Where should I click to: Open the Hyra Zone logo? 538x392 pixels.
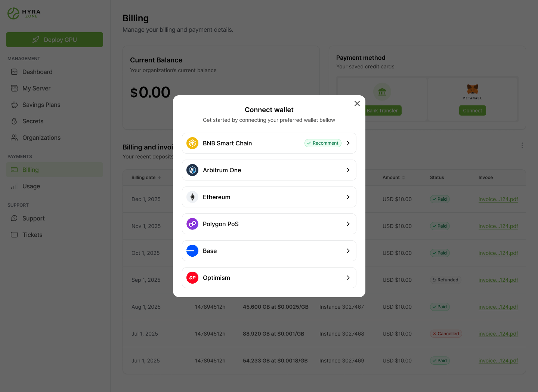click(23, 13)
